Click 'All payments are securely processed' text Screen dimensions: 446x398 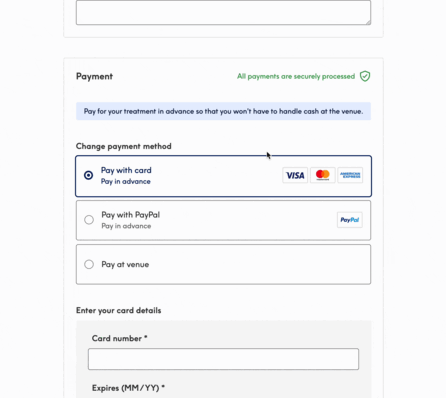point(296,76)
